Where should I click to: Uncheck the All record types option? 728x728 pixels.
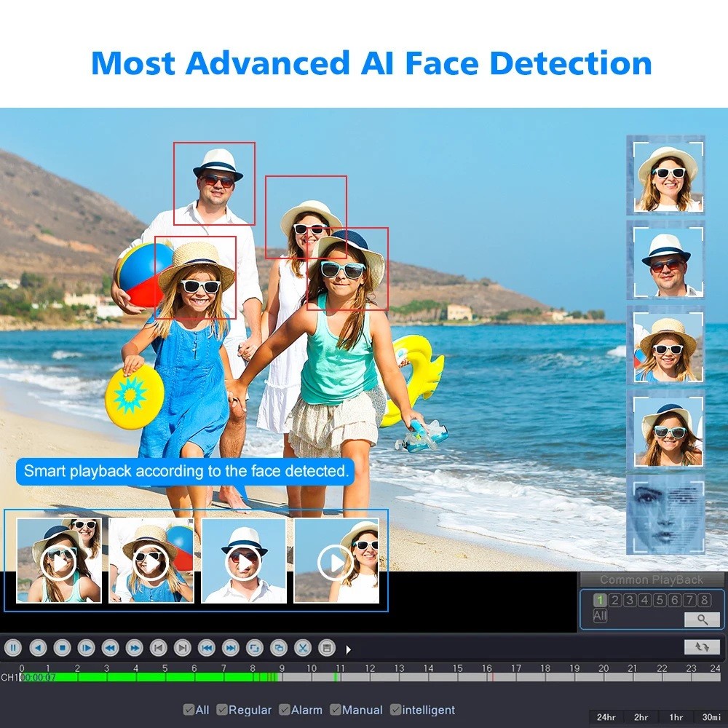[x=189, y=710]
